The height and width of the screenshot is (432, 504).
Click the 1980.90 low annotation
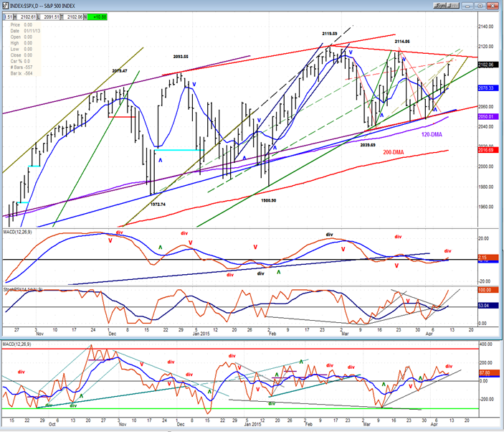pyautogui.click(x=270, y=200)
